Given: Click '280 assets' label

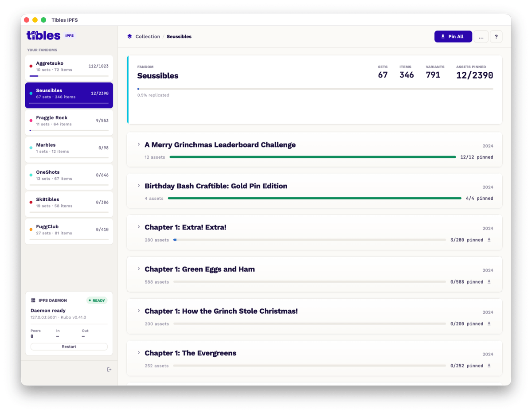Looking at the screenshot, I should coord(157,240).
